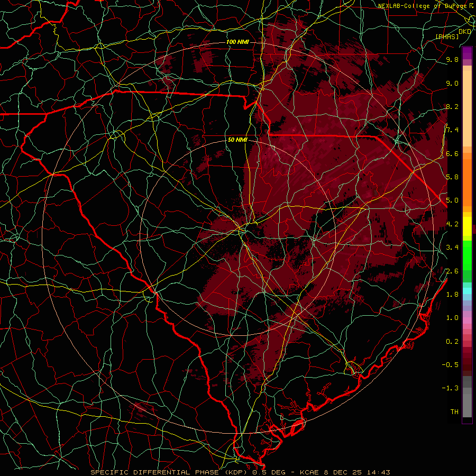Pick the cyan swatch beside 1.8
The image size is (476, 476).
(467, 291)
